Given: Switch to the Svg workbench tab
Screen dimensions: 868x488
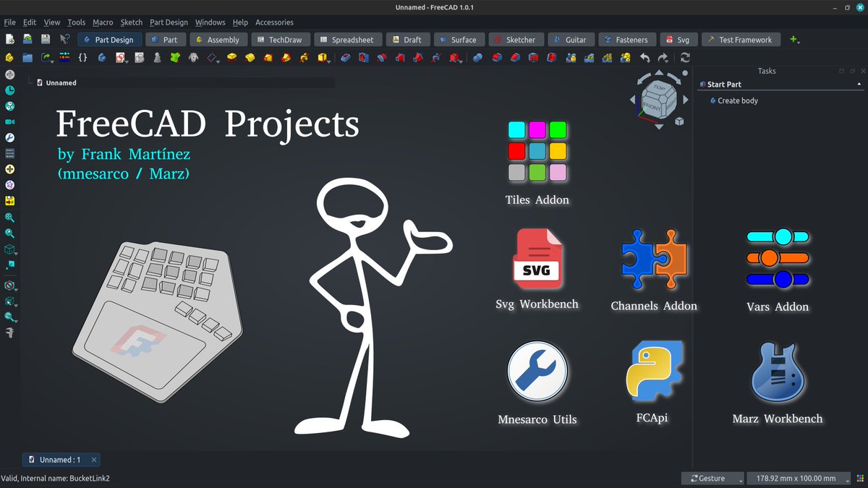Looking at the screenshot, I should pyautogui.click(x=678, y=40).
